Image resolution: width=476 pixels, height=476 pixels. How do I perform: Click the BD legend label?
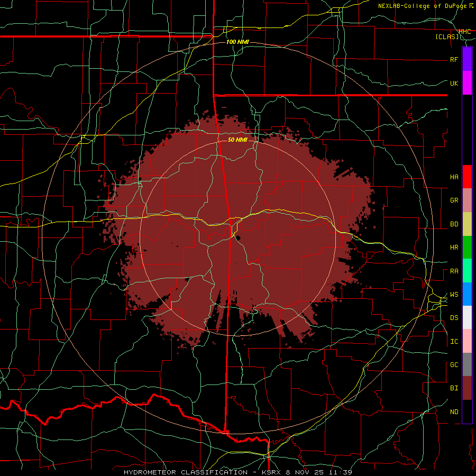pos(454,224)
